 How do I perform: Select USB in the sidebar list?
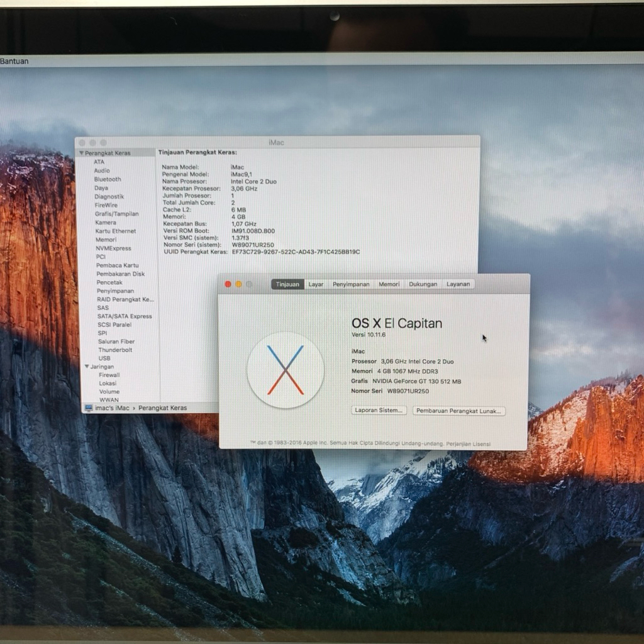click(104, 358)
